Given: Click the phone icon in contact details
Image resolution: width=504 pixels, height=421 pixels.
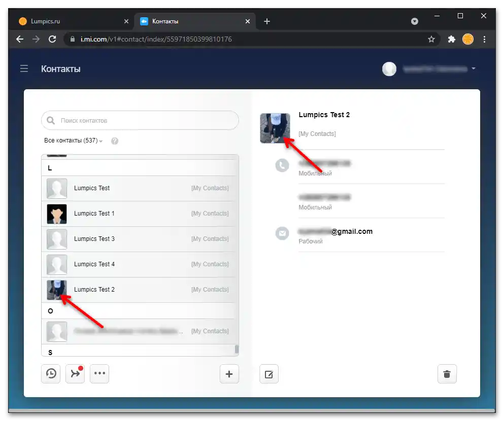Looking at the screenshot, I should [282, 165].
